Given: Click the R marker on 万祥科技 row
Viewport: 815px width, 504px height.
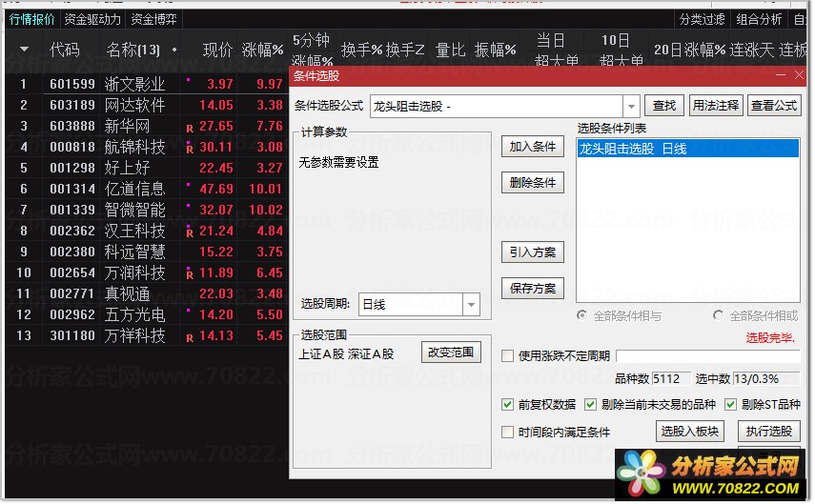Looking at the screenshot, I should 190,338.
